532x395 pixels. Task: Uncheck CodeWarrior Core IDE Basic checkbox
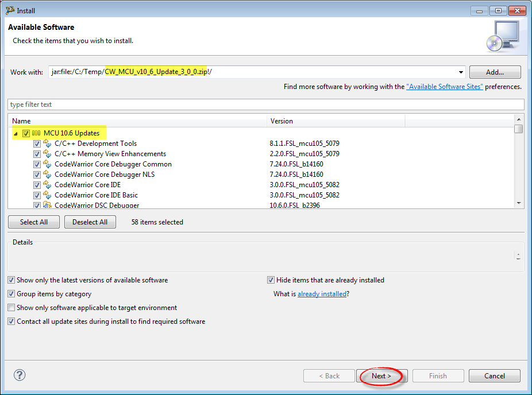click(x=37, y=195)
